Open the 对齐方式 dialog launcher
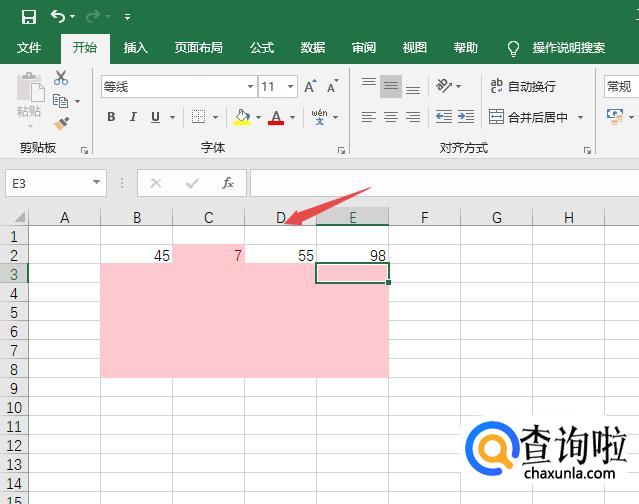This screenshot has height=504, width=639. click(587, 150)
